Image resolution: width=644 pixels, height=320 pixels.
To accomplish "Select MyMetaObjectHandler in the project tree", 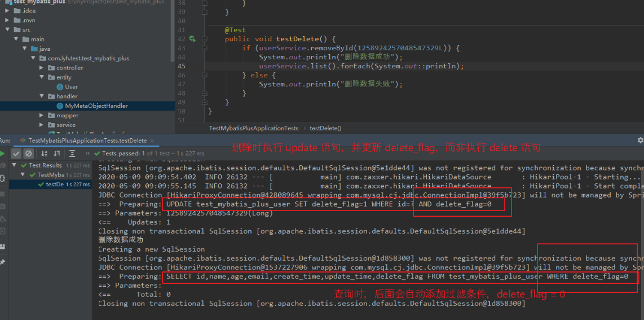I will (96, 106).
